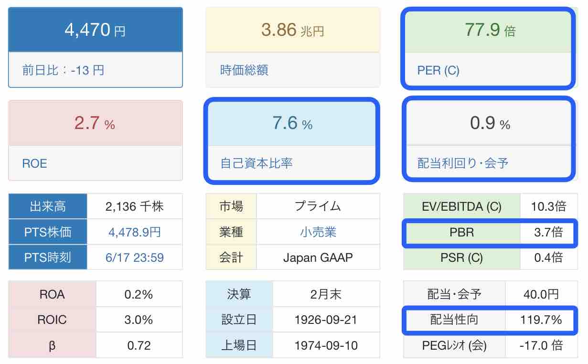Viewport: 588px width, 364px height.
Task: Click the PER (C) link
Action: pyautogui.click(x=438, y=70)
